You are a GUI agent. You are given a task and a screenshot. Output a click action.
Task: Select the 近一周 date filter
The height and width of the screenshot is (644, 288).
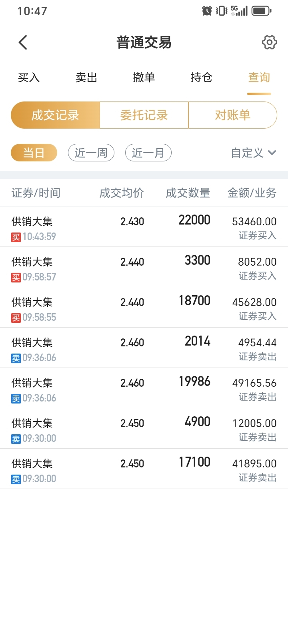[91, 153]
